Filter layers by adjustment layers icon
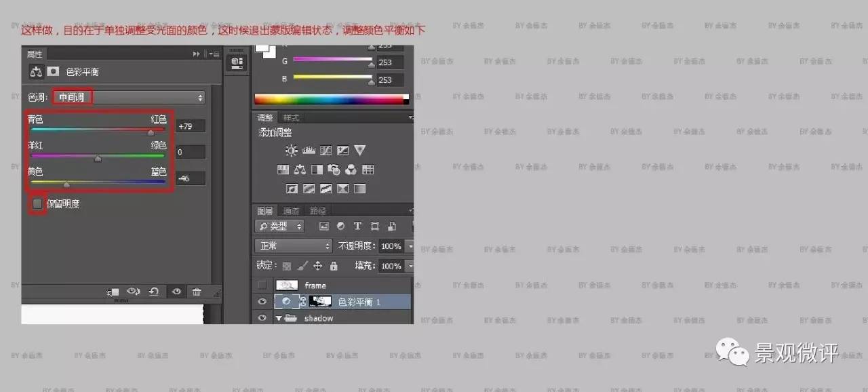The image size is (868, 392). tap(340, 227)
